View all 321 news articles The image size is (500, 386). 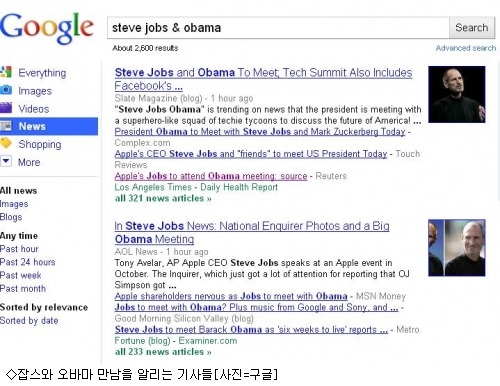coord(163,198)
